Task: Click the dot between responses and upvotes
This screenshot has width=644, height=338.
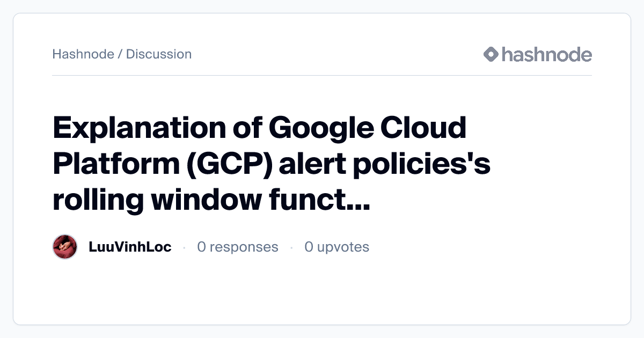Action: pos(291,247)
